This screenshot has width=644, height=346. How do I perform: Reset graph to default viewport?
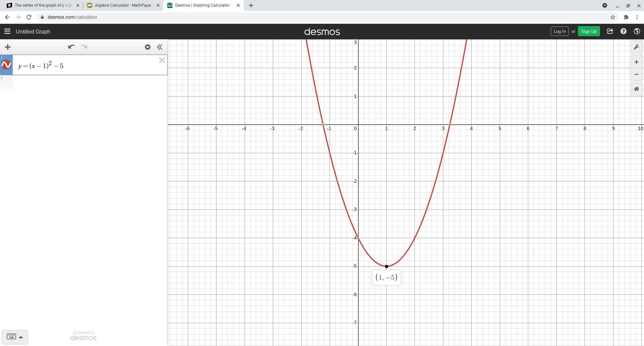coord(636,89)
